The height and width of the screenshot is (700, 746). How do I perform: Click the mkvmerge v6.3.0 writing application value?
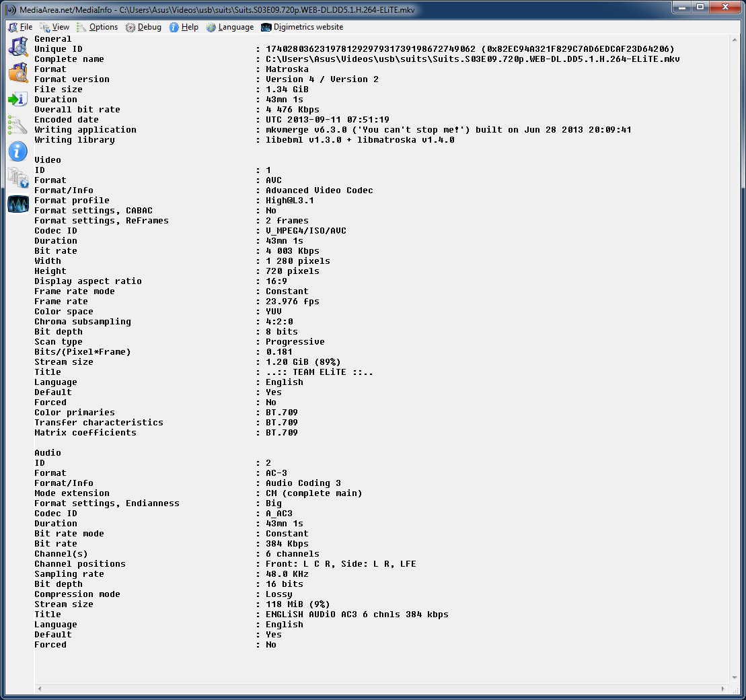[x=448, y=129]
